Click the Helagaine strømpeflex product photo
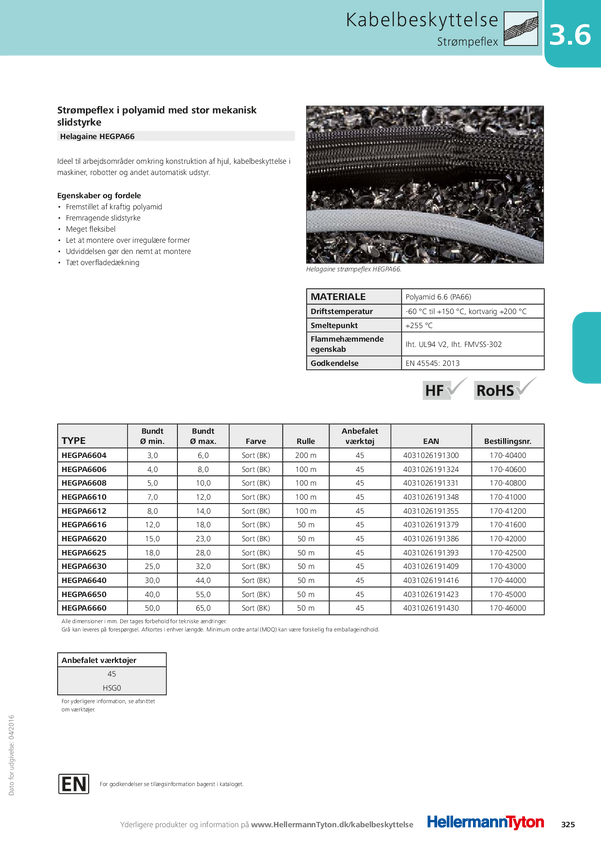 pyautogui.click(x=425, y=184)
